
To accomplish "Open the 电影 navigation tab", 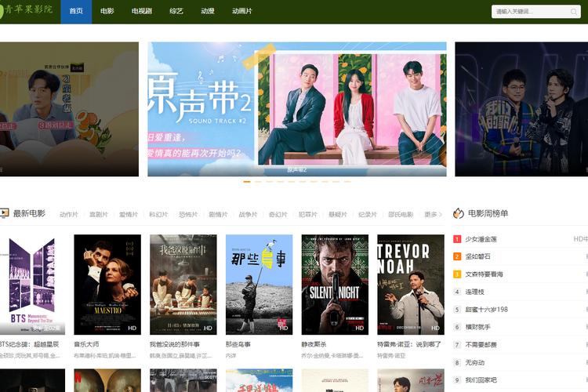I will click(x=107, y=12).
